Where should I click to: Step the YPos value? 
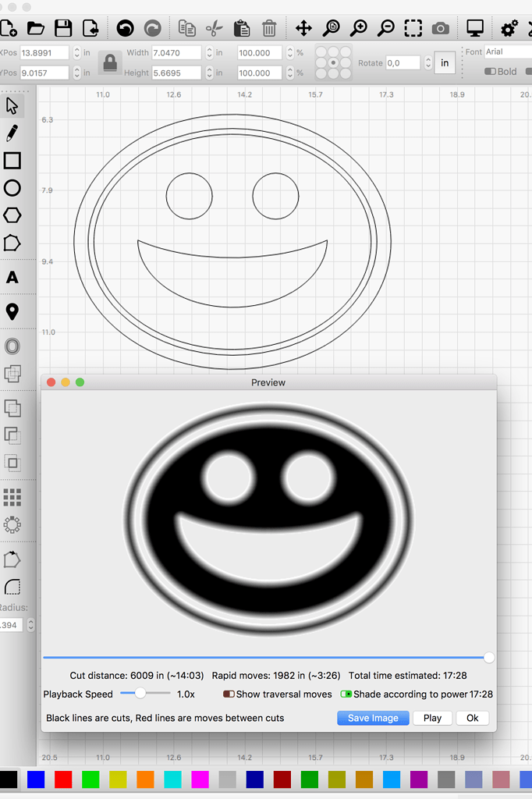click(77, 73)
